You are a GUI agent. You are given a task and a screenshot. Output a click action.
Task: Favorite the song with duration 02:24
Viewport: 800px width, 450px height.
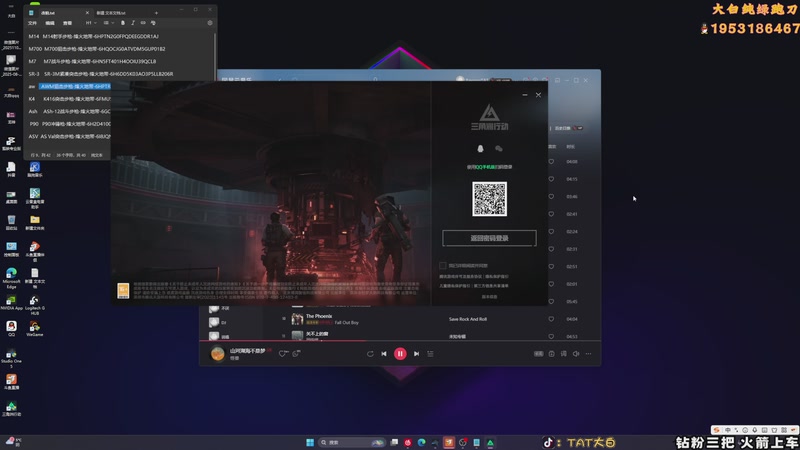pos(551,231)
